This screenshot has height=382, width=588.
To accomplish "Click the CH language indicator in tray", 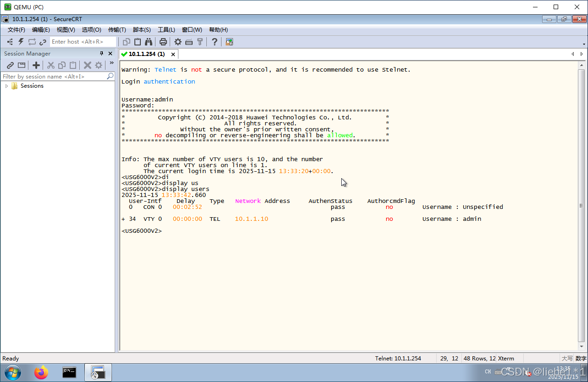I will (x=488, y=371).
